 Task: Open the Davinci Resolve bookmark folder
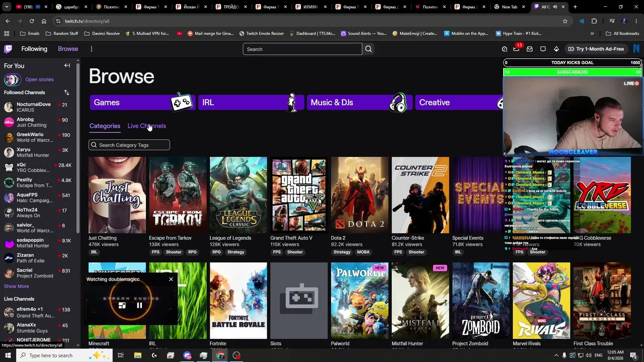tap(102, 34)
